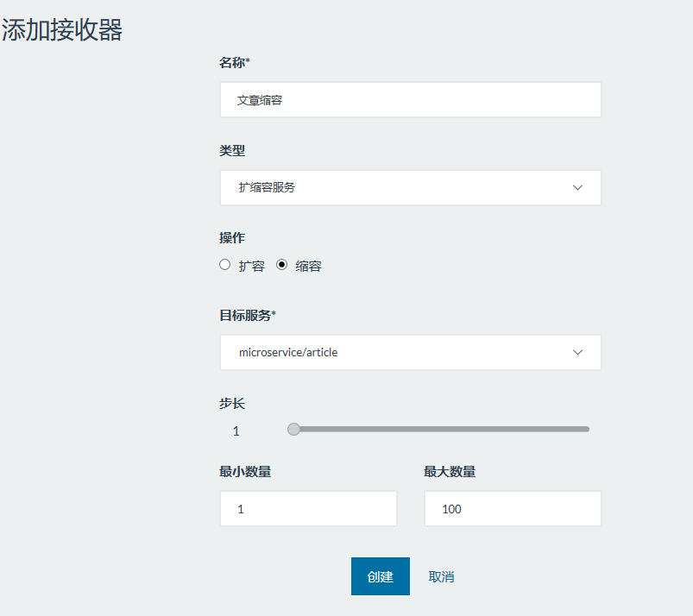Click the 最小数量 input field
The image size is (693, 616).
[x=308, y=509]
